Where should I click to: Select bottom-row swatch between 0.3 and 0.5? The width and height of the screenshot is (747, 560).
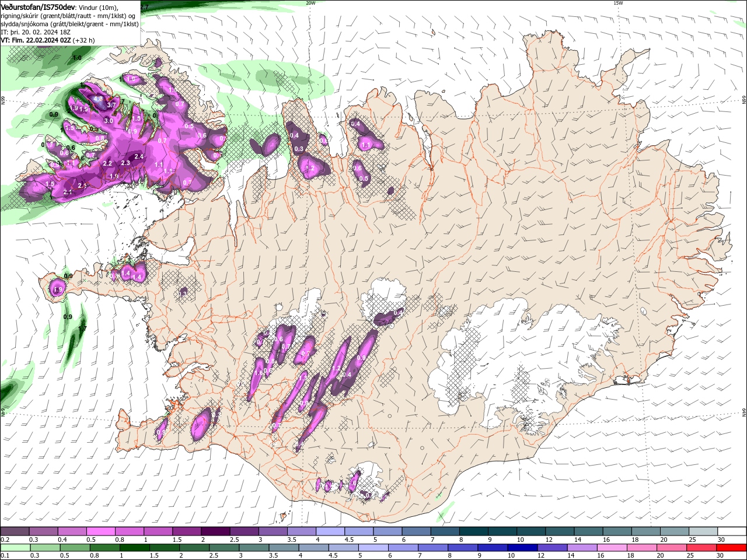click(x=44, y=548)
